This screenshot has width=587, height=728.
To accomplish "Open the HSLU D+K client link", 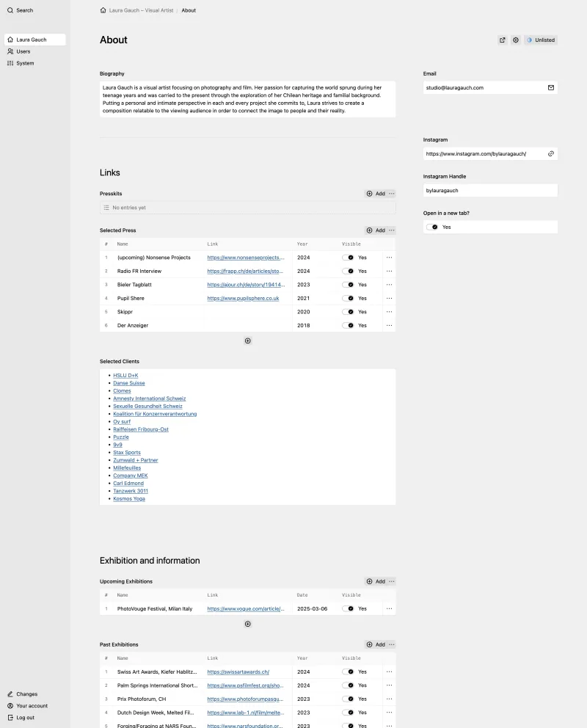I will [x=125, y=375].
